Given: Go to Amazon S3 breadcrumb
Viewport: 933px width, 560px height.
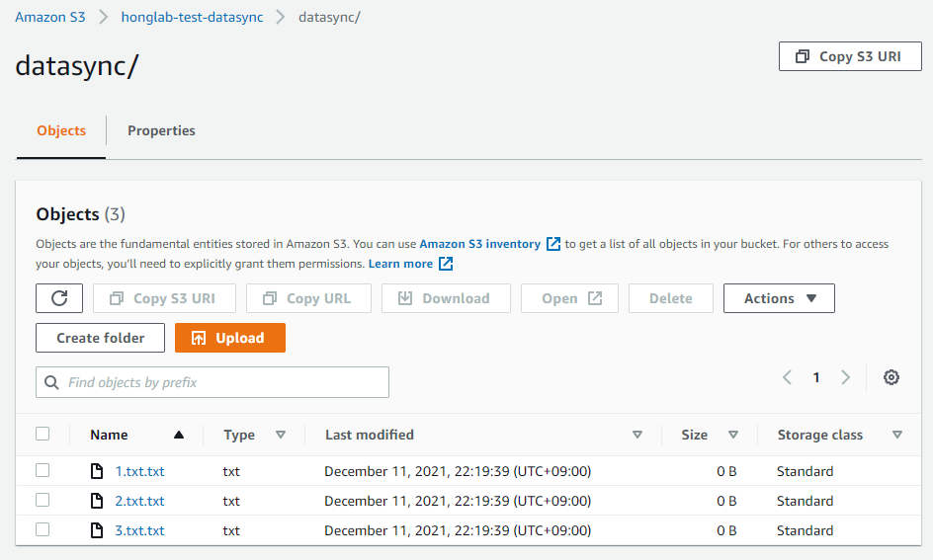Looking at the screenshot, I should pyautogui.click(x=50, y=17).
